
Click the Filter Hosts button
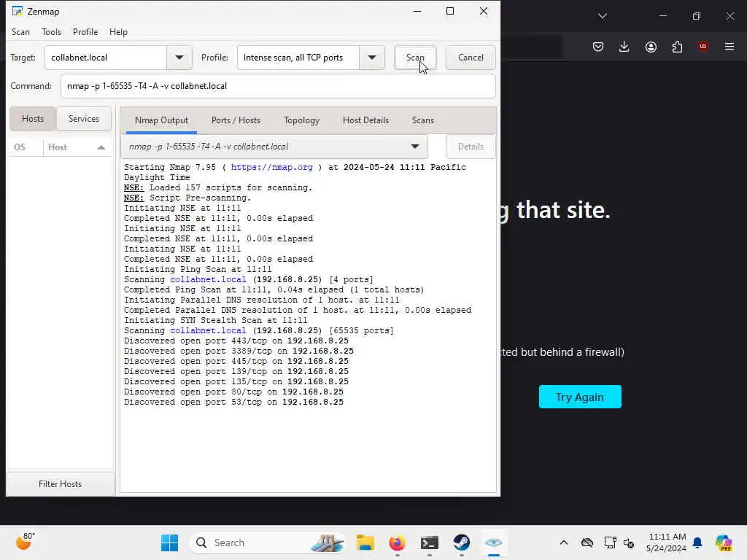tap(60, 484)
